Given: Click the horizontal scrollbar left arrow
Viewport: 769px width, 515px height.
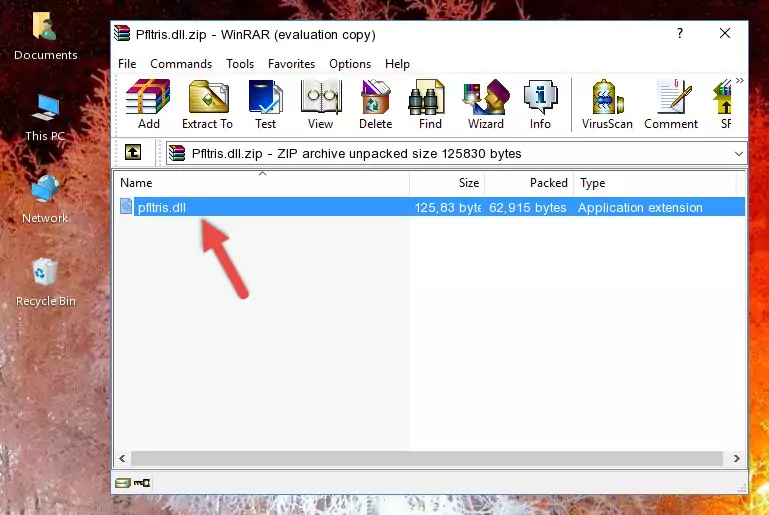Looking at the screenshot, I should click(123, 458).
